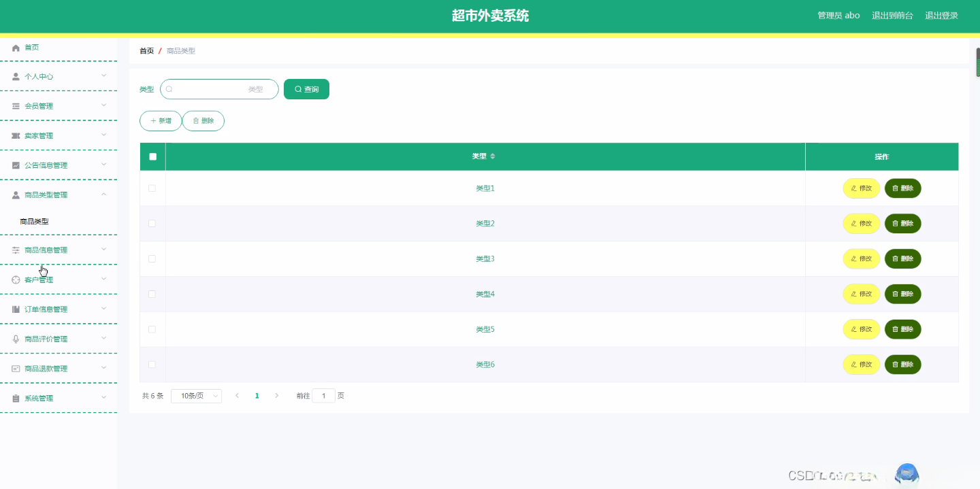The image size is (980, 489).
Task: Check the box for row 类型1
Action: coord(152,188)
